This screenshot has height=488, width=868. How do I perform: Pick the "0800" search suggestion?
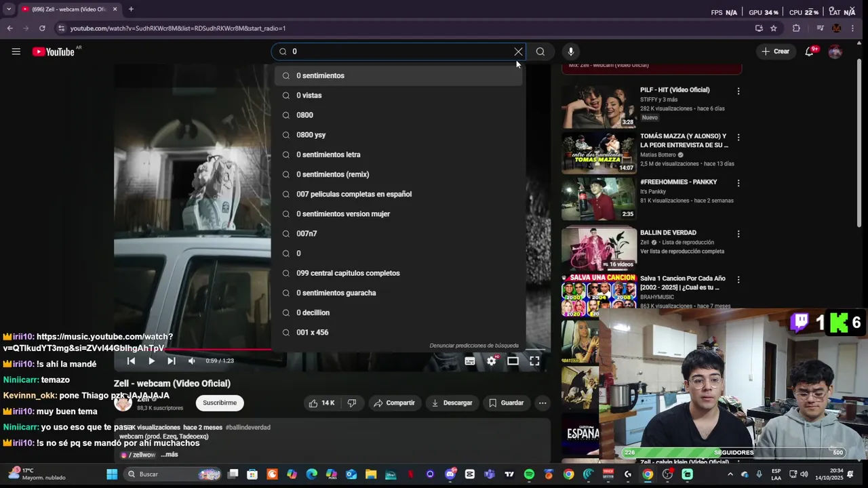pyautogui.click(x=399, y=115)
